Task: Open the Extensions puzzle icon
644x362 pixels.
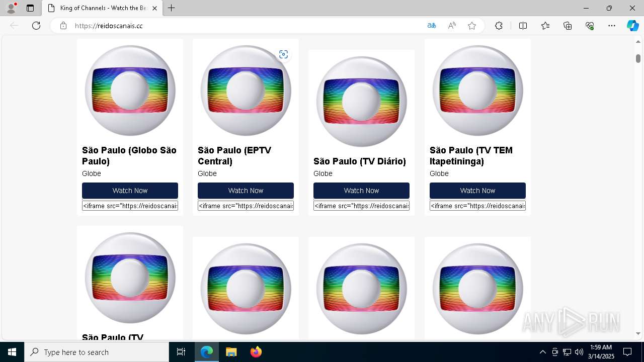Action: [499, 26]
